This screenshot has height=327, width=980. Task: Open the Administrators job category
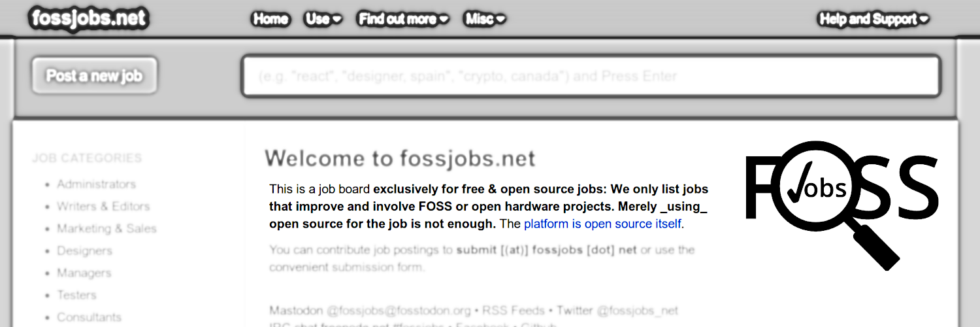(96, 184)
